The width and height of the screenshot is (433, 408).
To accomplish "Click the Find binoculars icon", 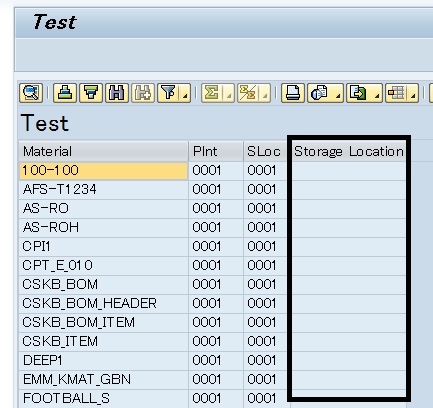I will tap(117, 93).
